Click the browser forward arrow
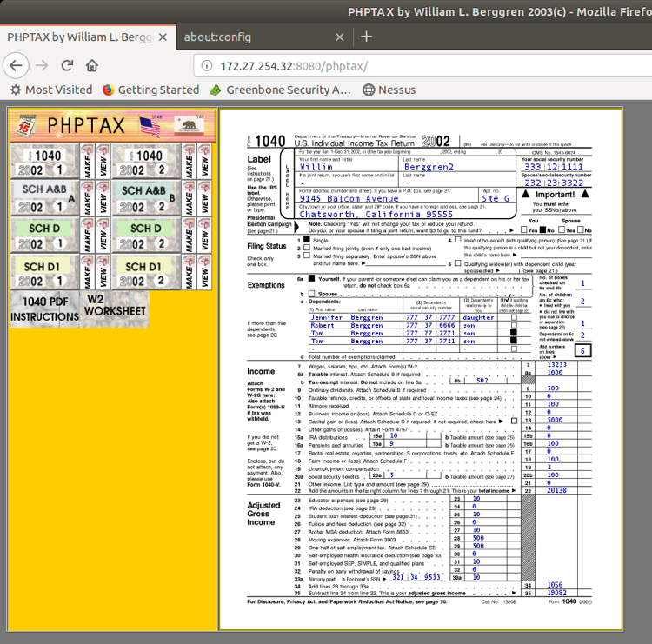Screen dimensions: 652x644 click(42, 66)
